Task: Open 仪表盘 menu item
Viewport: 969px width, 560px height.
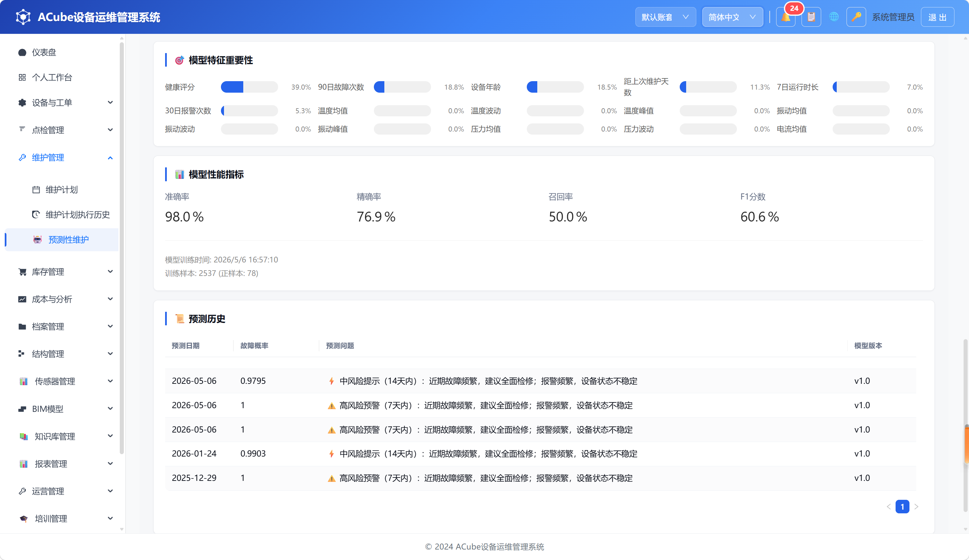Action: point(62,52)
